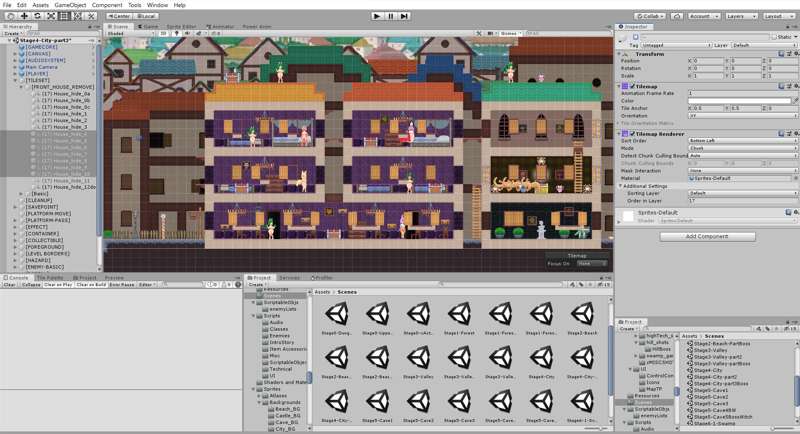This screenshot has height=434, width=800.
Task: Select the Scale tool in toolbar
Action: pyautogui.click(x=51, y=16)
